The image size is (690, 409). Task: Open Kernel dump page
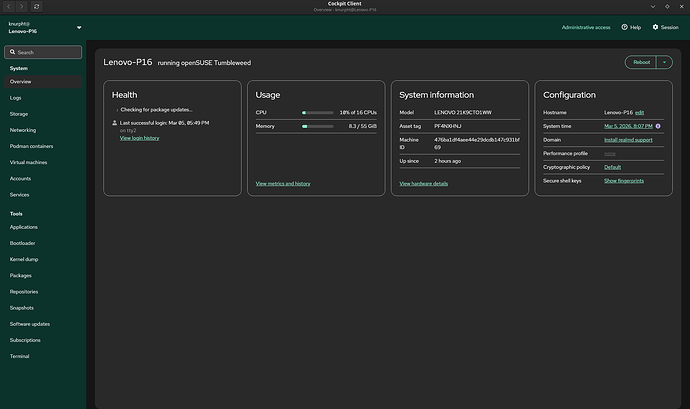click(43, 259)
